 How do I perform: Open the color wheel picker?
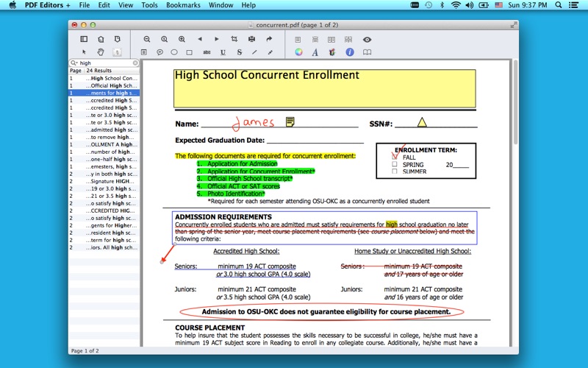click(298, 52)
